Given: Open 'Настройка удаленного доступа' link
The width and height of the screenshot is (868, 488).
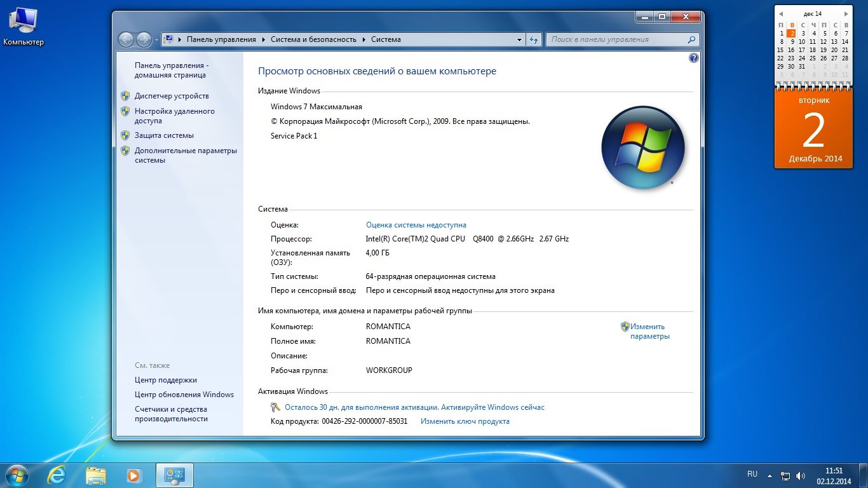Looking at the screenshot, I should [175, 116].
